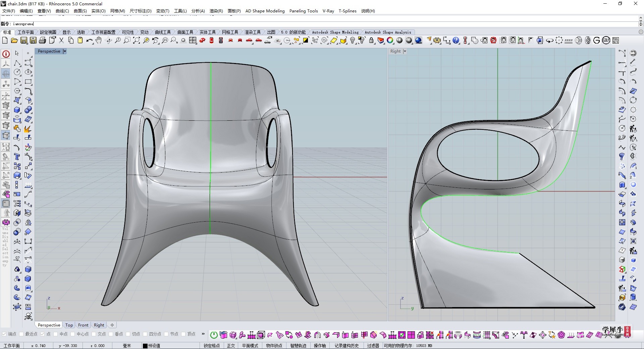This screenshot has height=349, width=644.
Task: Toggle the 中心点 osnap checkbox
Action: click(72, 334)
